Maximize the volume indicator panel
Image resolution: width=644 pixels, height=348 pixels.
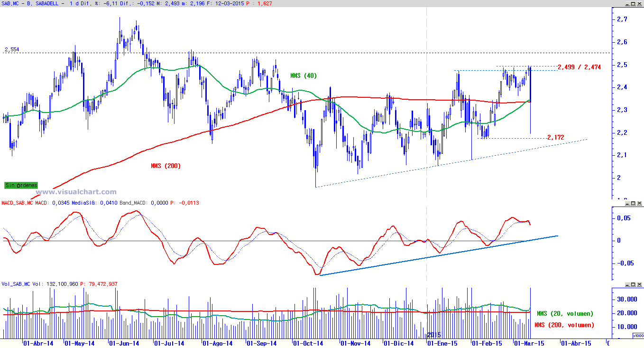[x=633, y=284]
